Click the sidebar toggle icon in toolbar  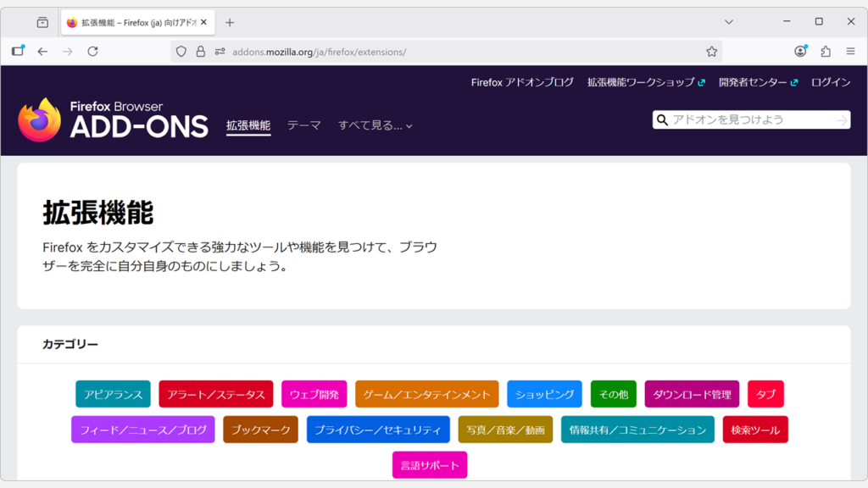tap(19, 51)
